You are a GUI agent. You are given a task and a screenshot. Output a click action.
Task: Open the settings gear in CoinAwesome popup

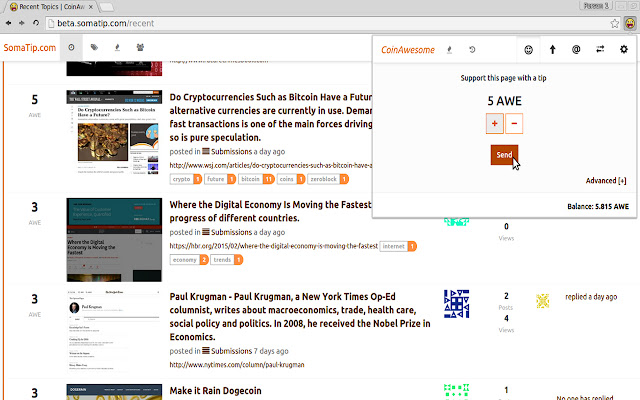pyautogui.click(x=624, y=50)
